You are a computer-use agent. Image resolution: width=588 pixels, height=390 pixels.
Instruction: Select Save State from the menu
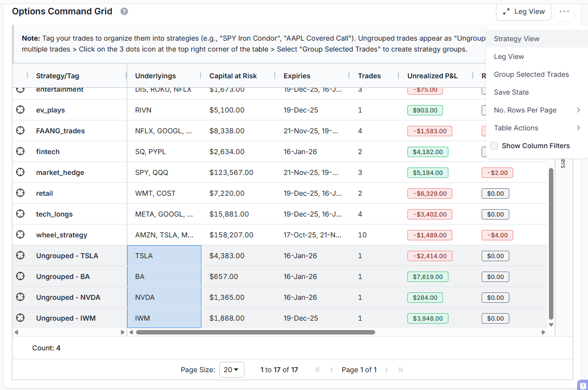click(x=511, y=92)
